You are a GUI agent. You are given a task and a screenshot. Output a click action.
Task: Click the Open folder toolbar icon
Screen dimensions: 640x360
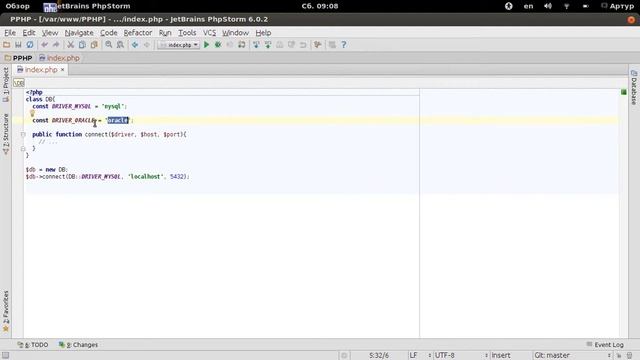[x=7, y=44]
